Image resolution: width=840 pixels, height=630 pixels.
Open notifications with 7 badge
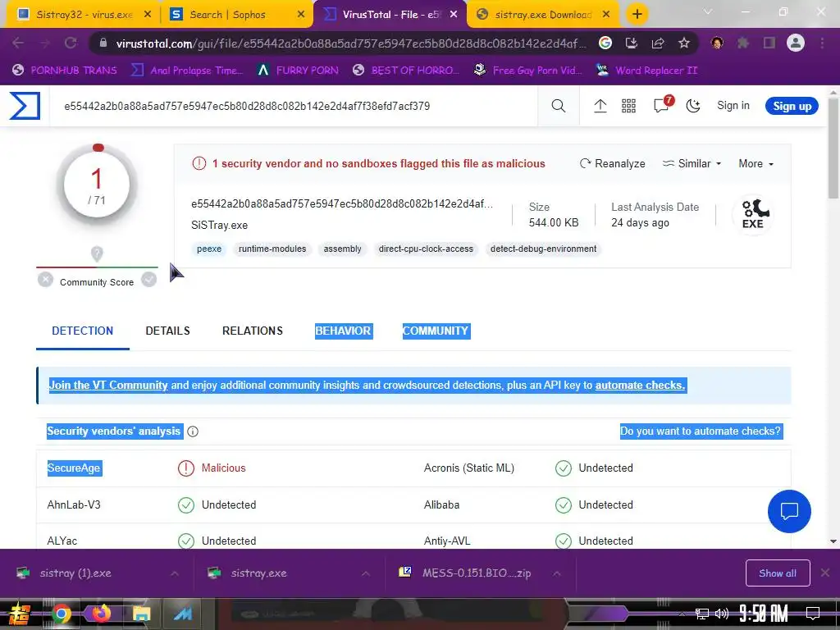(663, 104)
